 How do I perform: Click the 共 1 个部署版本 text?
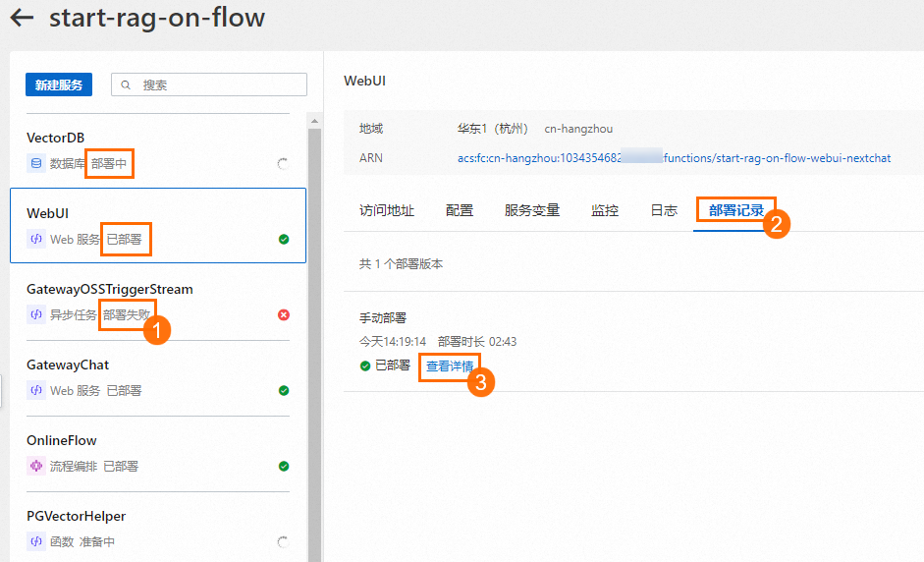pyautogui.click(x=401, y=264)
